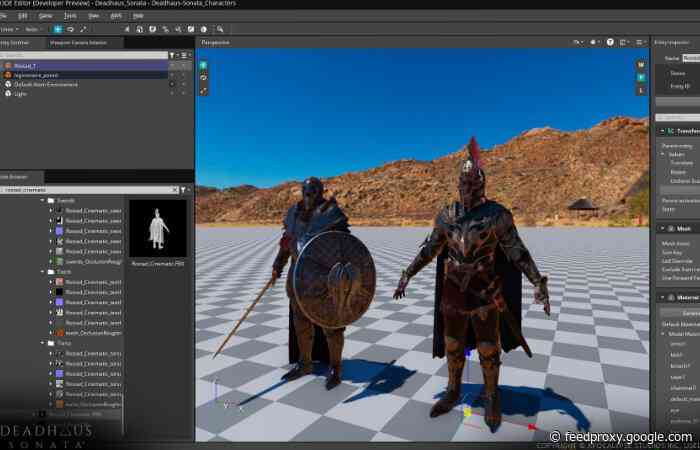700x450 pixels.
Task: Open the Entity Outliner filter icon
Action: [172, 55]
